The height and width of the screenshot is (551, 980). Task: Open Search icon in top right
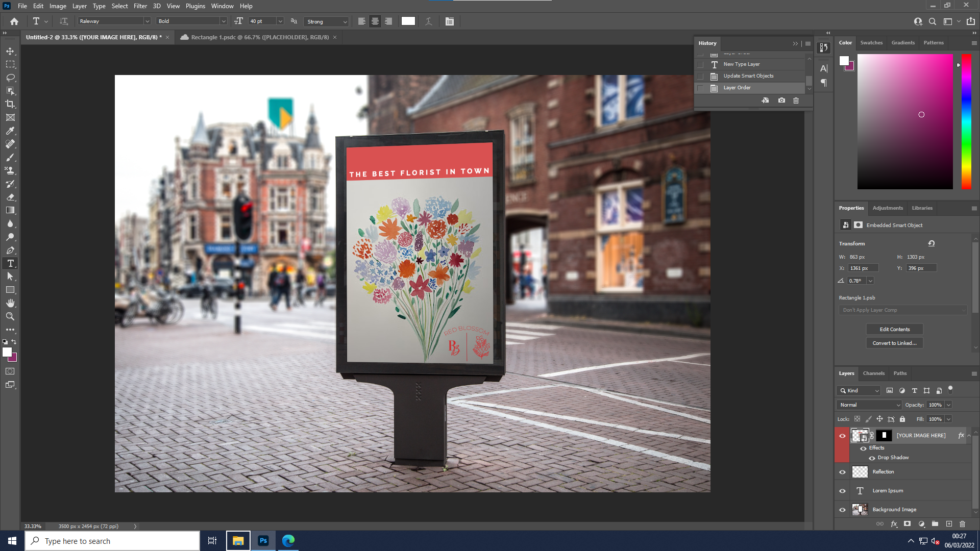coord(933,21)
